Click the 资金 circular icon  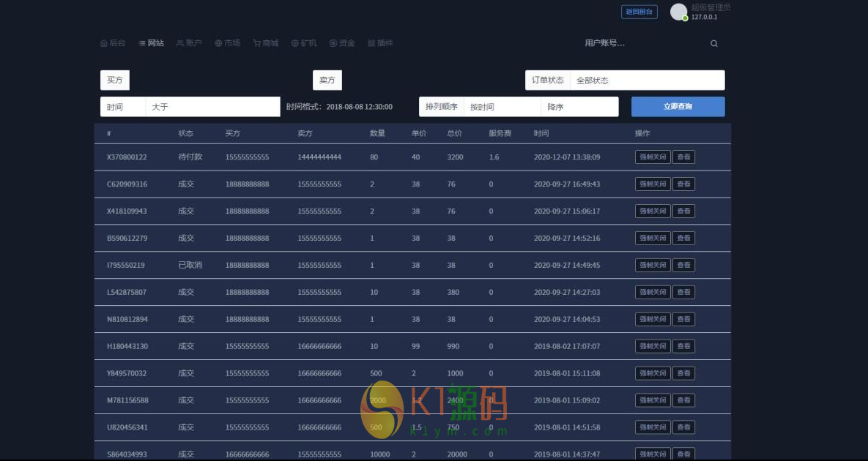(x=333, y=43)
